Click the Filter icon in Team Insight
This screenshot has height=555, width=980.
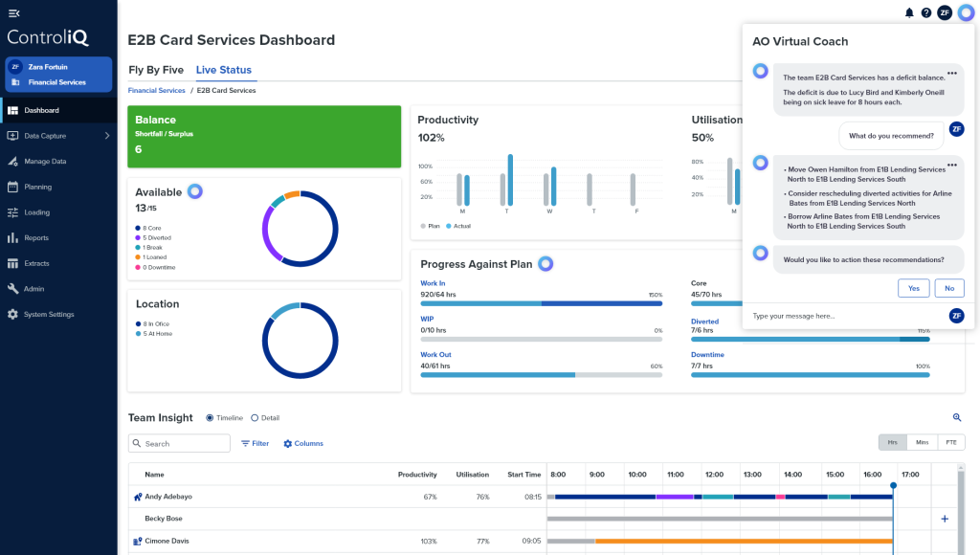[245, 444]
